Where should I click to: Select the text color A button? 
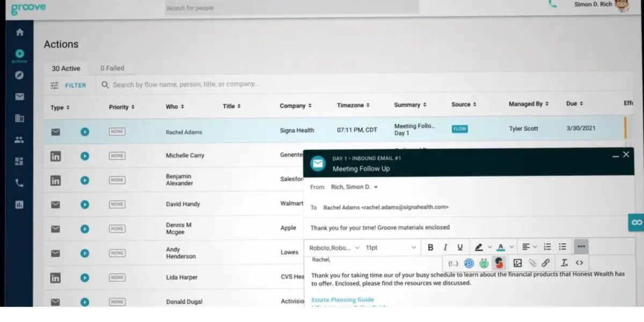click(x=501, y=247)
